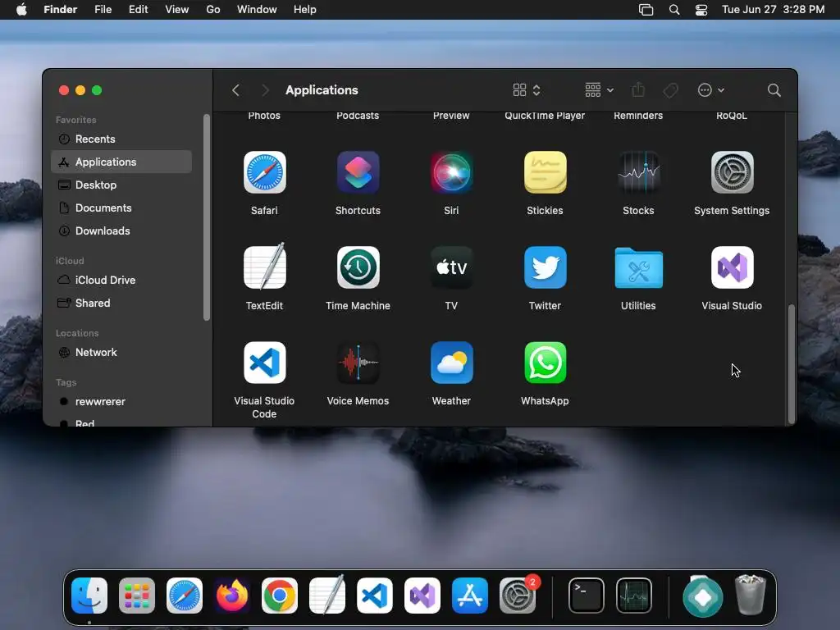The height and width of the screenshot is (630, 840).
Task: Go forward with the right chevron
Action: 265,90
